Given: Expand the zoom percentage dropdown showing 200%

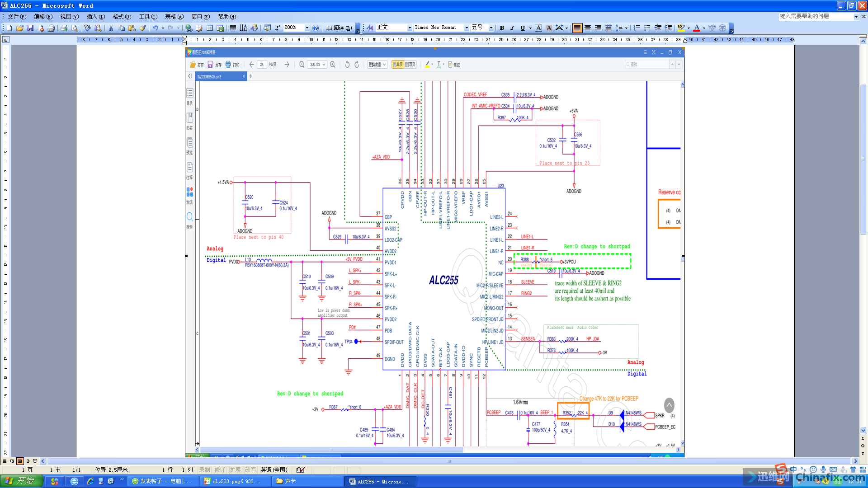Looking at the screenshot, I should (307, 28).
